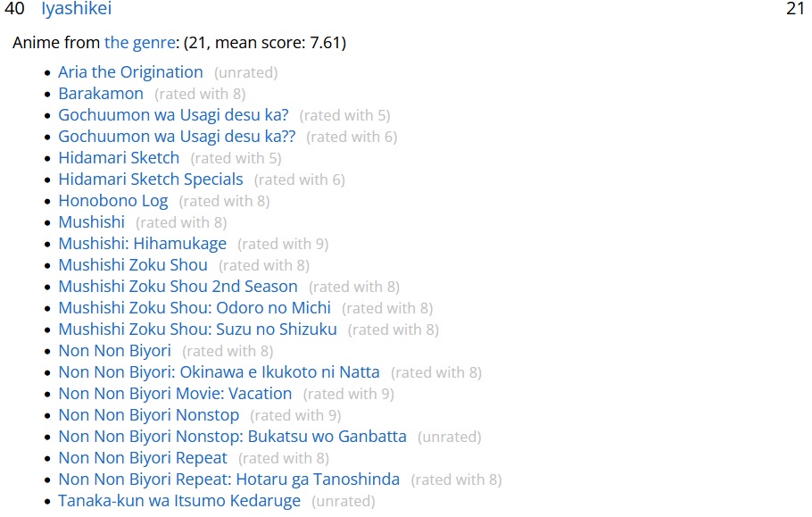Go to Honobono Log entry
The height and width of the screenshot is (517, 812).
113,201
